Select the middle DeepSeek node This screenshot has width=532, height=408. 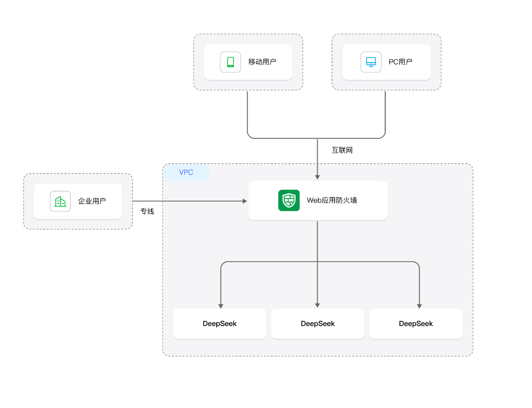(318, 323)
